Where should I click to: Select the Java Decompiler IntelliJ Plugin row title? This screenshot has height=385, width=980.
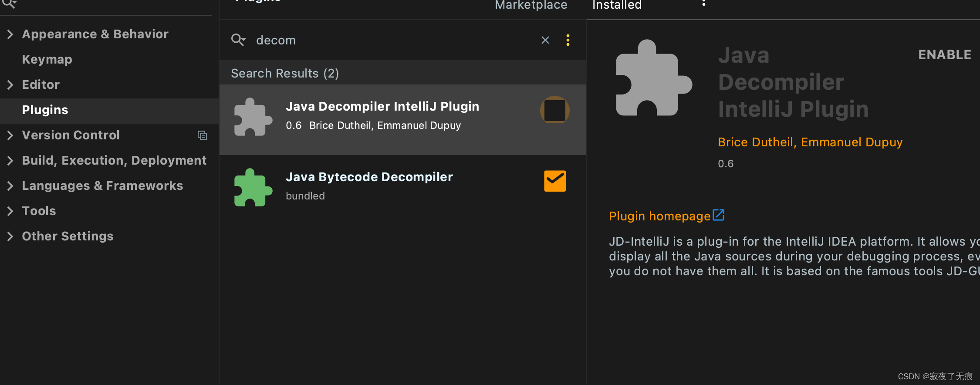(382, 106)
